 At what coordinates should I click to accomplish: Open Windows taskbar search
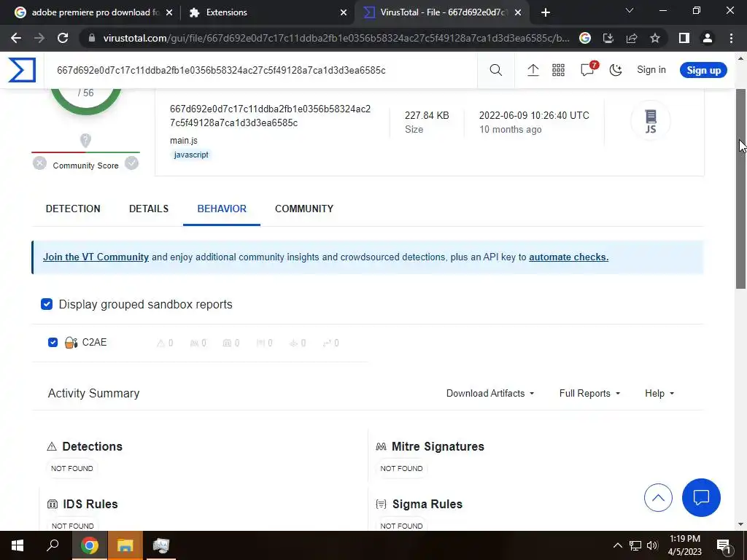[x=53, y=545]
